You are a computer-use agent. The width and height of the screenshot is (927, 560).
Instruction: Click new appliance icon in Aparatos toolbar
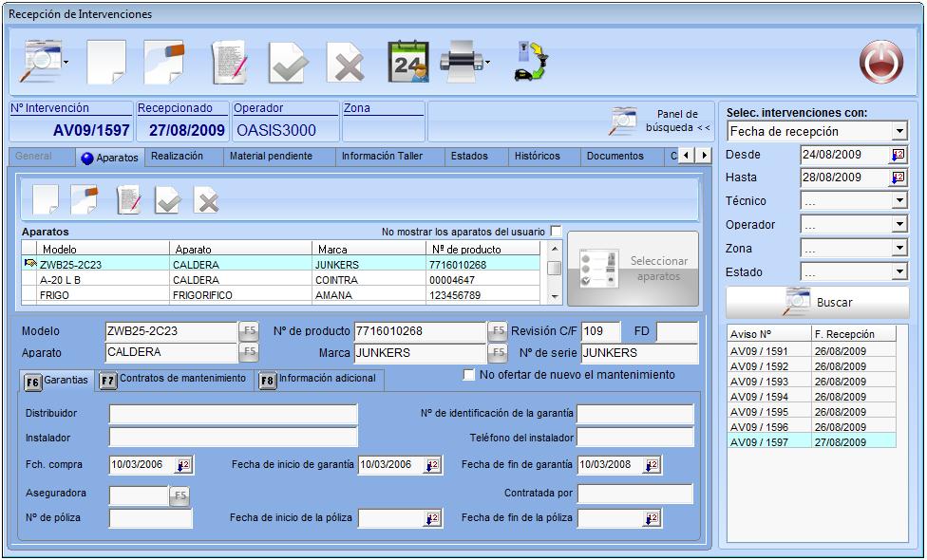pos(46,199)
